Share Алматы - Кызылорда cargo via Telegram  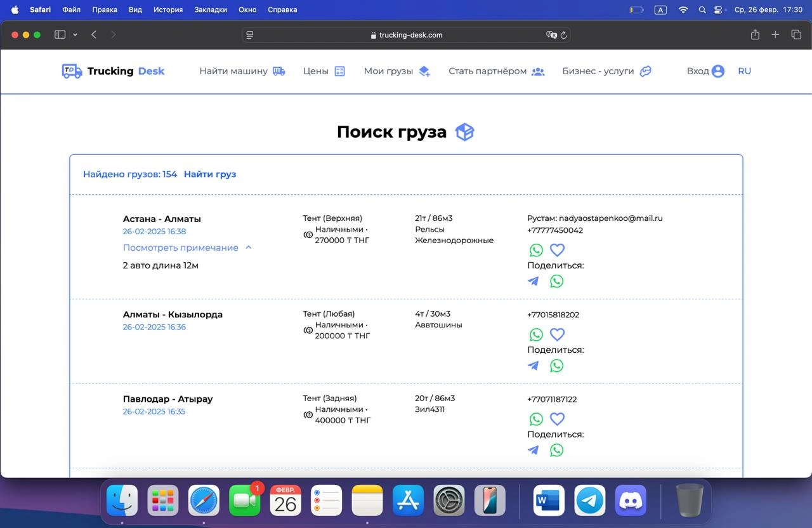(x=534, y=366)
